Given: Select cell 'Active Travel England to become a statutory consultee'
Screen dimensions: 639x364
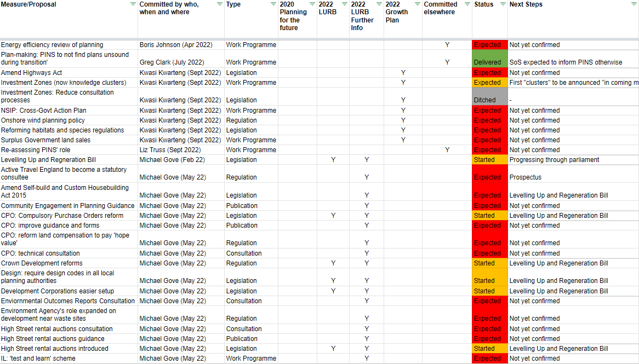Looking at the screenshot, I should [69, 174].
